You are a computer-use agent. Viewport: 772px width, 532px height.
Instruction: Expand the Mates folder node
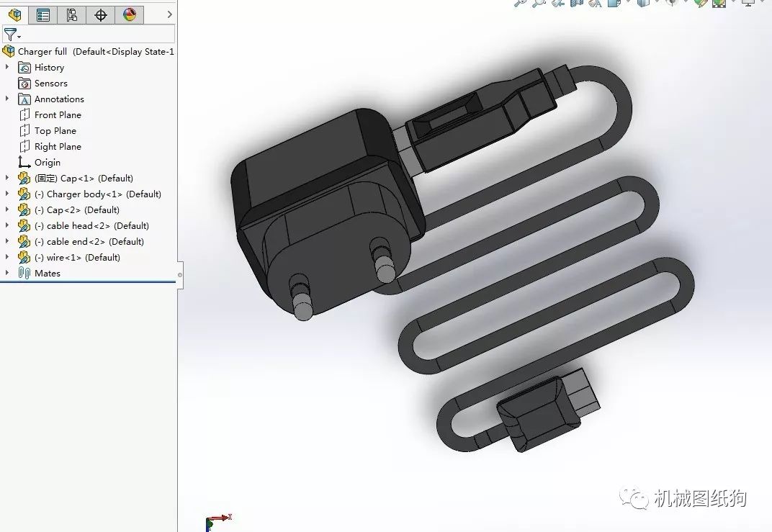pos(7,274)
